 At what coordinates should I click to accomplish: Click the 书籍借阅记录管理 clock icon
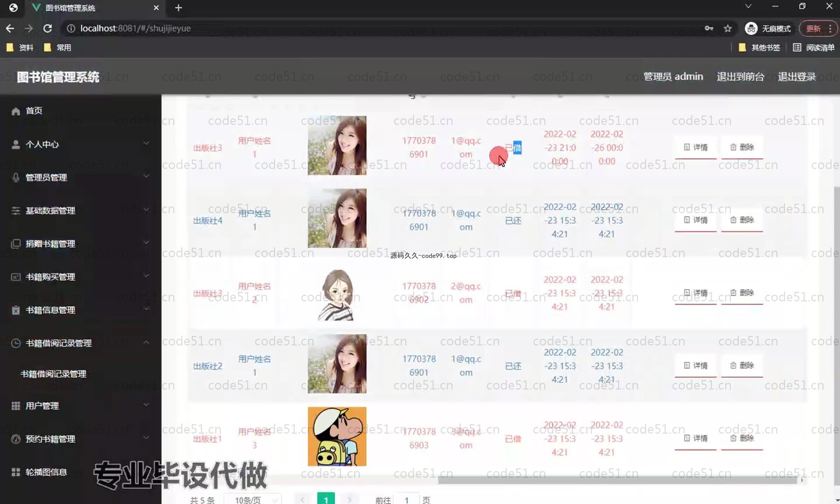pyautogui.click(x=15, y=343)
